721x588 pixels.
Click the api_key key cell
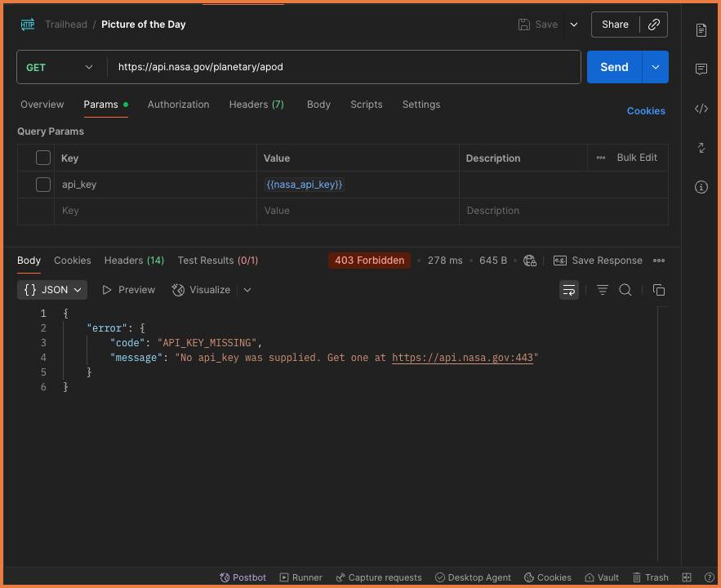(155, 185)
